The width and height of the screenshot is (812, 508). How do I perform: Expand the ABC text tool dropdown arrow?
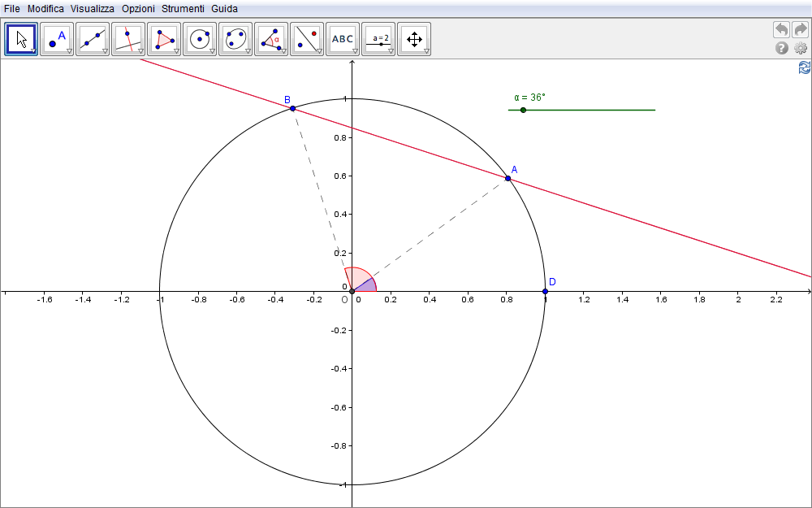[355, 51]
